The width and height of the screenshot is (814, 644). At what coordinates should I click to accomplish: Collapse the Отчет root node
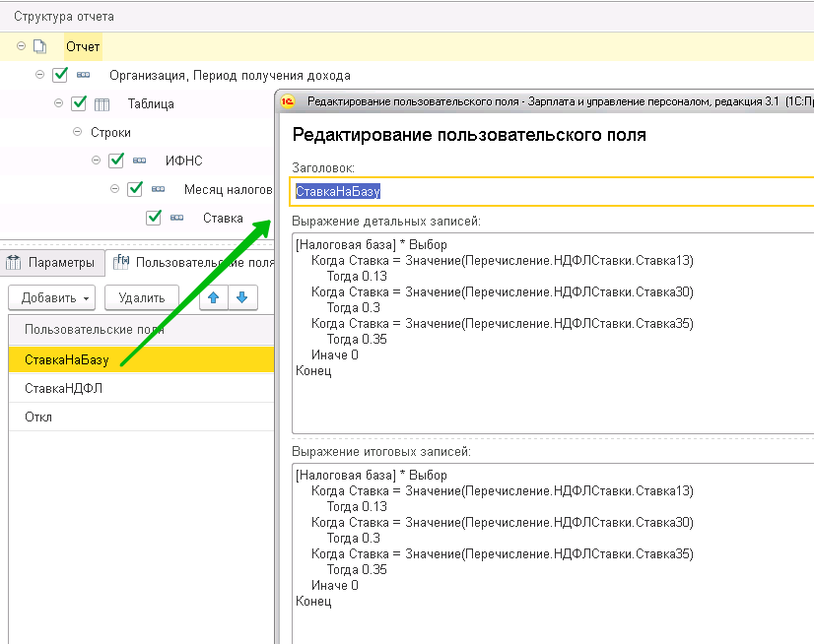pyautogui.click(x=22, y=46)
